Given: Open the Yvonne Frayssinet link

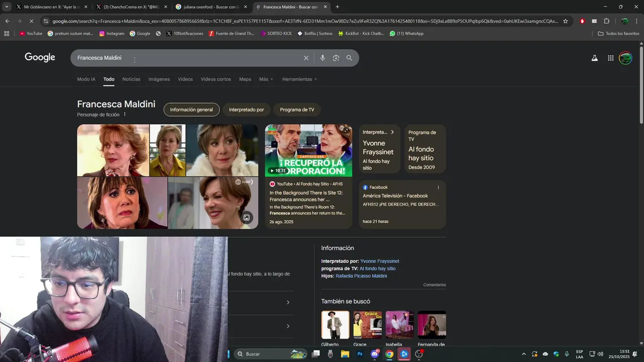Looking at the screenshot, I should tap(380, 261).
